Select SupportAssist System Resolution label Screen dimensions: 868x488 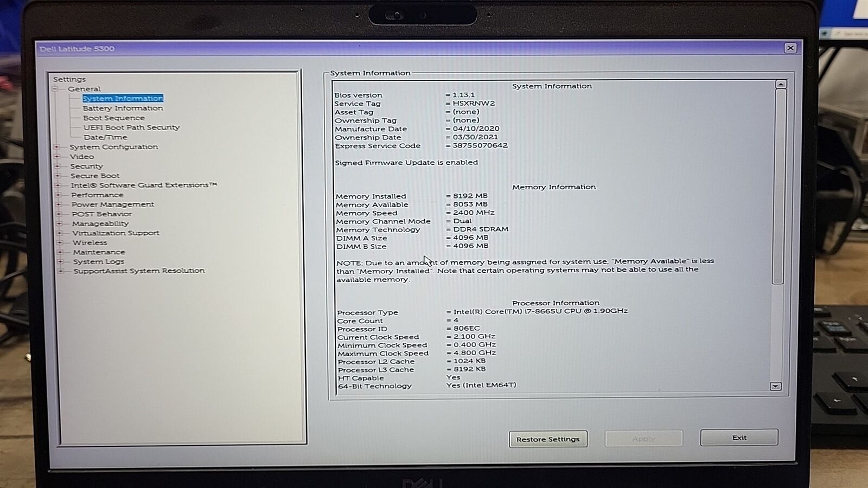[x=139, y=271]
